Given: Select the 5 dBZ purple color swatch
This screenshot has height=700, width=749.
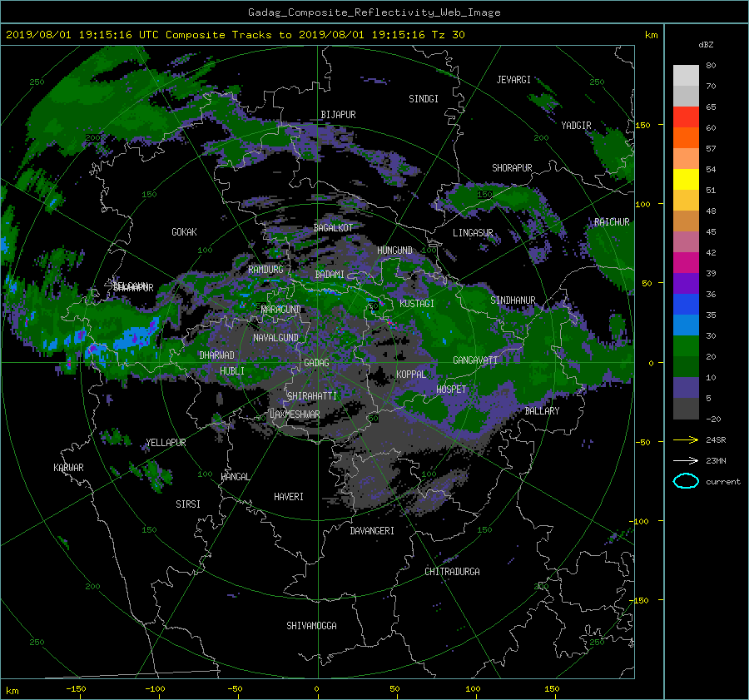Looking at the screenshot, I should click(686, 387).
